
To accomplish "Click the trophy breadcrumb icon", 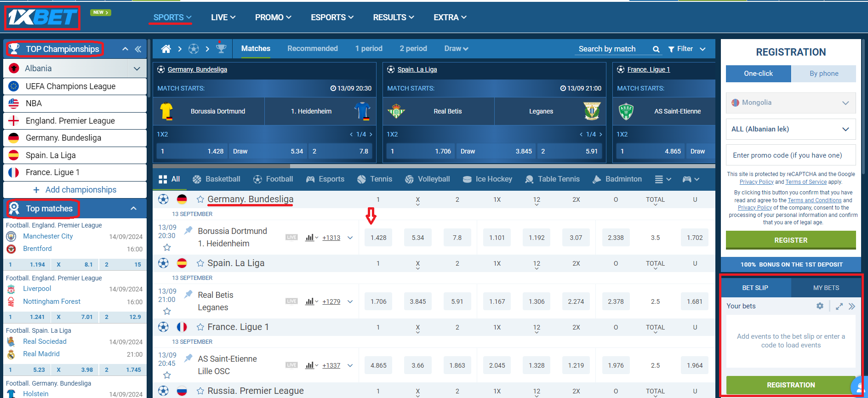I will point(221,48).
